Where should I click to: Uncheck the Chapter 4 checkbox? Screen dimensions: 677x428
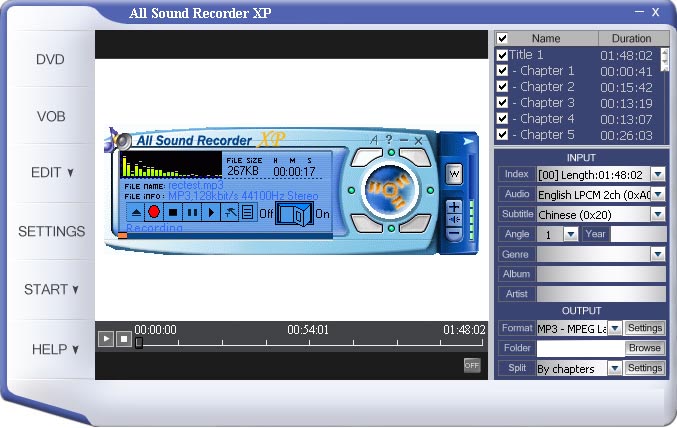(x=502, y=118)
